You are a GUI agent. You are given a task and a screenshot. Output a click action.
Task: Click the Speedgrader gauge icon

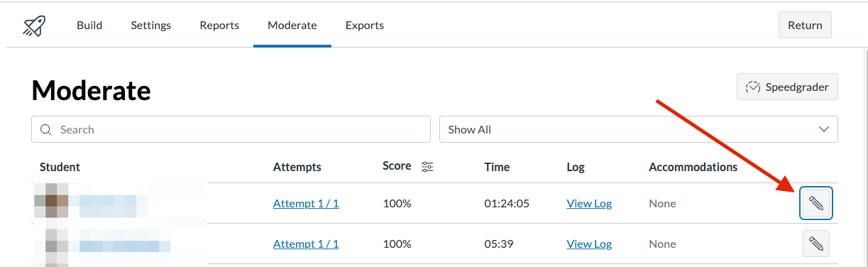(753, 87)
